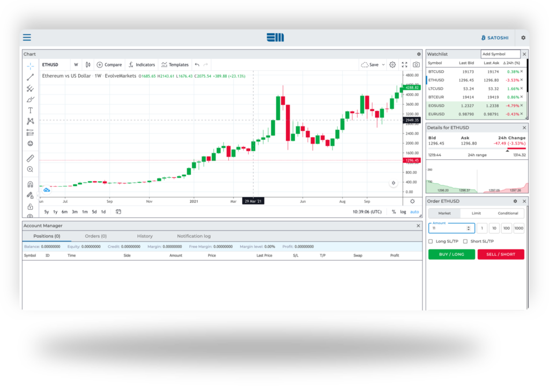Enter fullscreen chart mode
Screen dimensions: 549x392
[x=404, y=64]
